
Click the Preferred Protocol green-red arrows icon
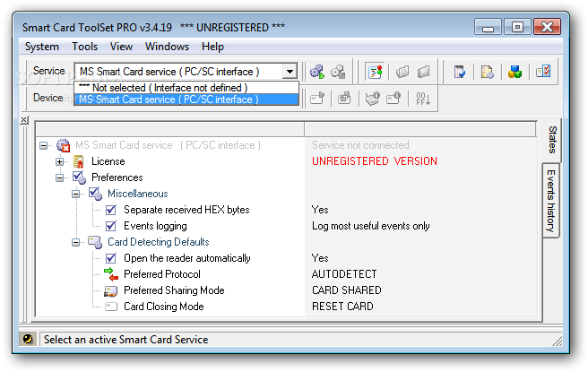click(x=111, y=274)
